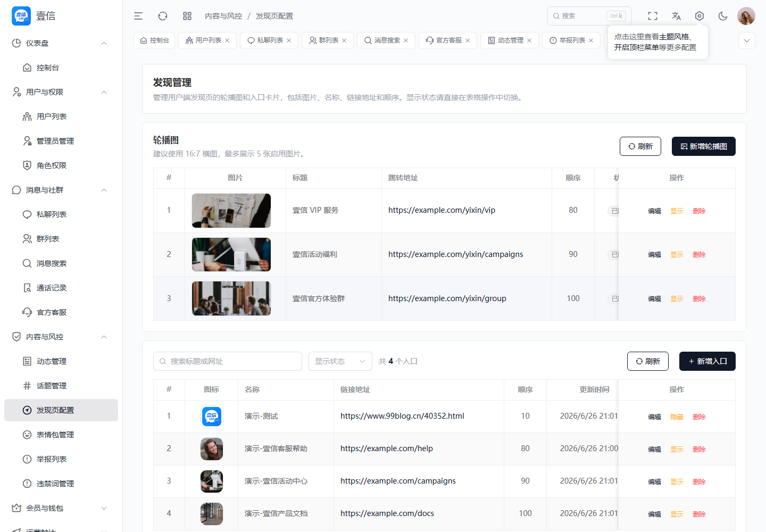Edit the 演示-壹信活动中心 entry
Screen dimensions: 766x532
654,482
